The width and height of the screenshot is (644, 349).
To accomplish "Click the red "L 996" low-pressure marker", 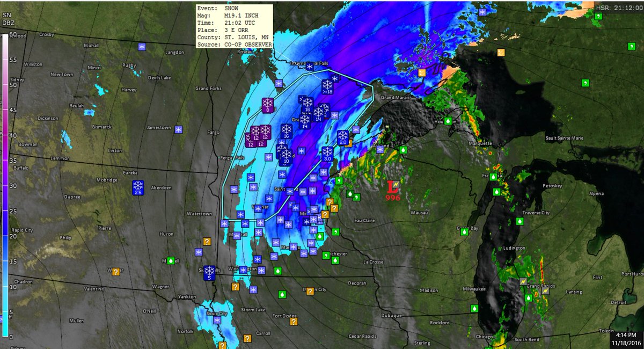I will [392, 188].
